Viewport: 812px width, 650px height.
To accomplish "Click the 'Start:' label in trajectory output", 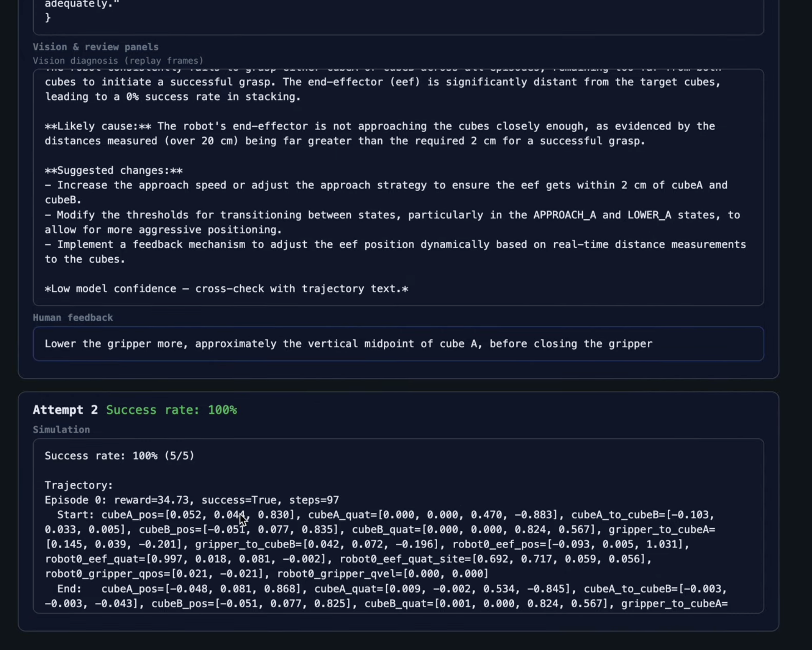I will (75, 515).
